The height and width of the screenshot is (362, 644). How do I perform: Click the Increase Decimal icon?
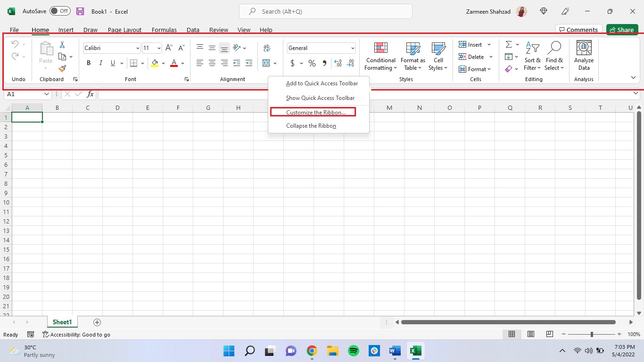[338, 63]
